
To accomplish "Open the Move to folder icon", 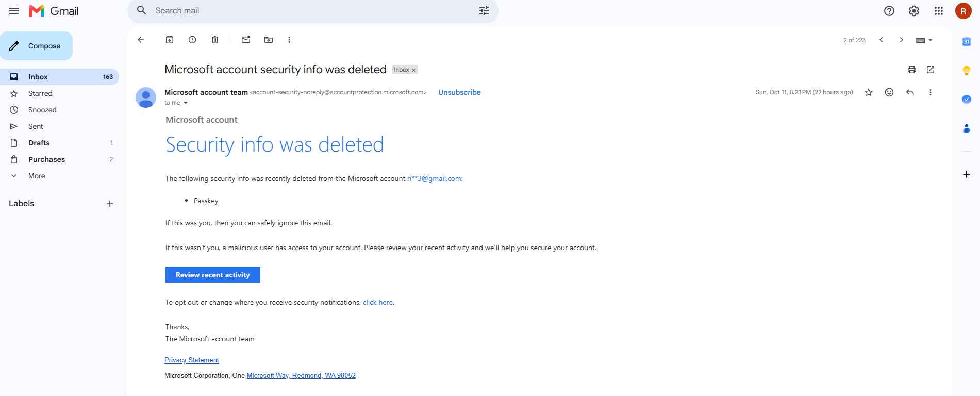I will [269, 40].
